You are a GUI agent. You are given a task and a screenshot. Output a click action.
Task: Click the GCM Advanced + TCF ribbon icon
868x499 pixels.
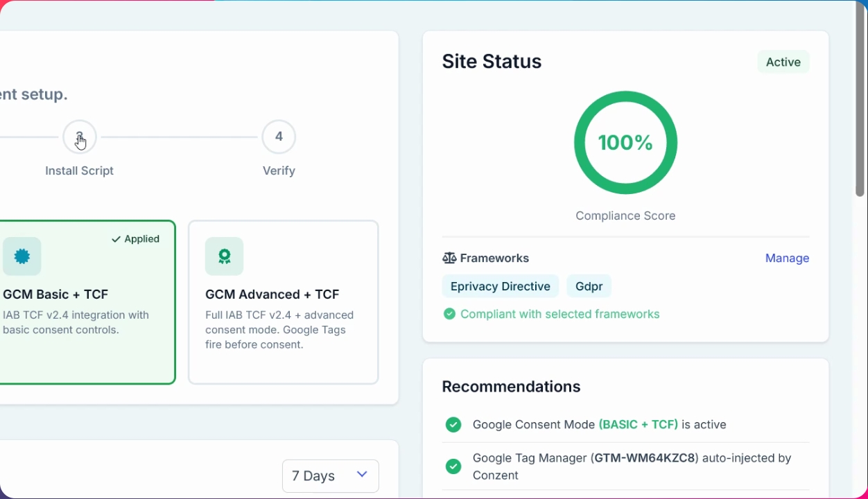(x=224, y=256)
